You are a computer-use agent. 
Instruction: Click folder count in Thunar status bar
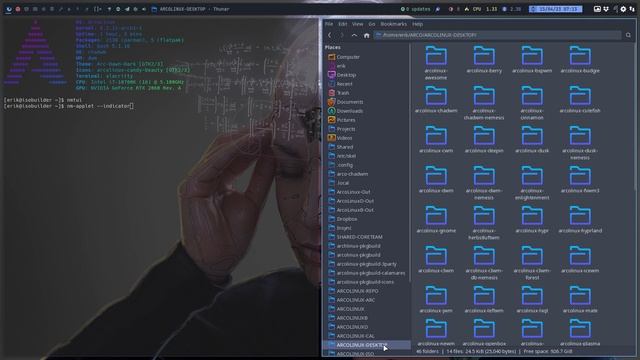pos(427,351)
